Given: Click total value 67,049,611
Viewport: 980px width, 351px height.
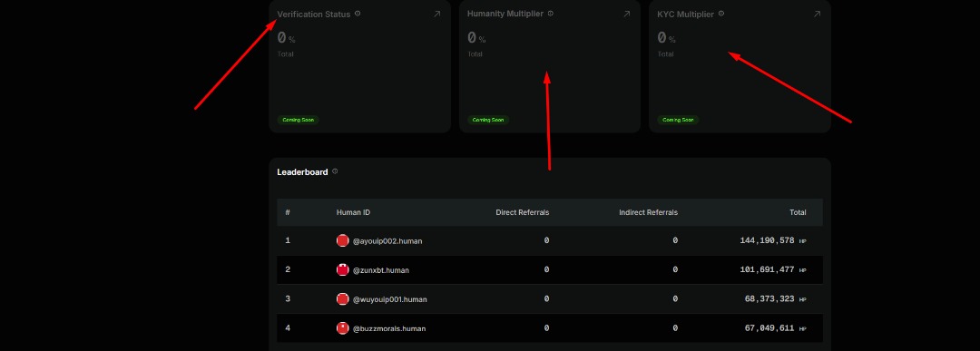Looking at the screenshot, I should pyautogui.click(x=769, y=328).
